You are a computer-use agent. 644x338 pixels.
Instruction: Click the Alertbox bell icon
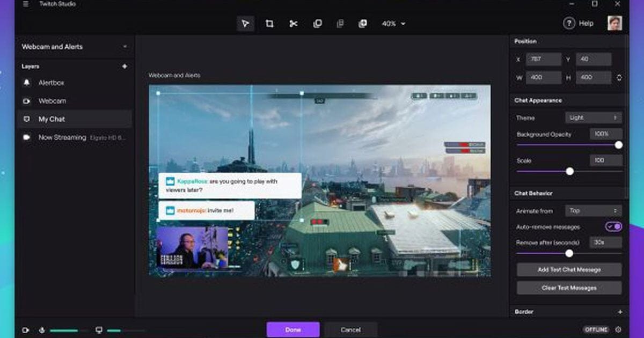click(27, 83)
